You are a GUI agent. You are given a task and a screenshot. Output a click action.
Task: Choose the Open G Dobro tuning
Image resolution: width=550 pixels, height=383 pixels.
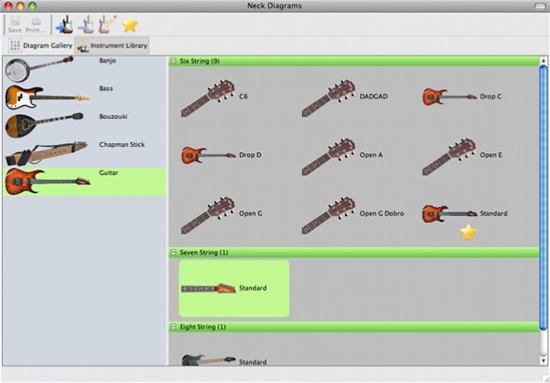[x=353, y=214]
